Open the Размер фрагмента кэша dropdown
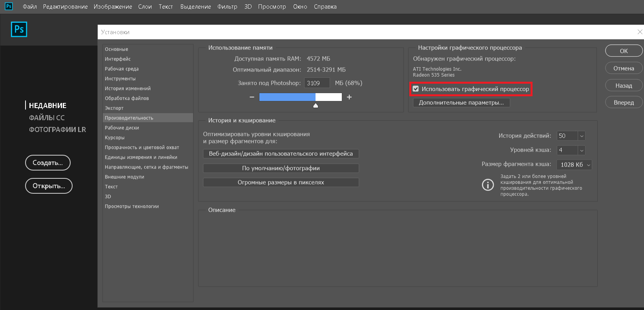This screenshot has height=310, width=644. (x=574, y=165)
